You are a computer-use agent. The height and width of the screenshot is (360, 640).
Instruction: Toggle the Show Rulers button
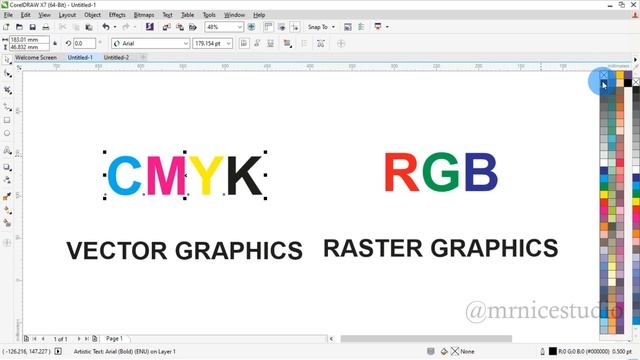[x=268, y=27]
